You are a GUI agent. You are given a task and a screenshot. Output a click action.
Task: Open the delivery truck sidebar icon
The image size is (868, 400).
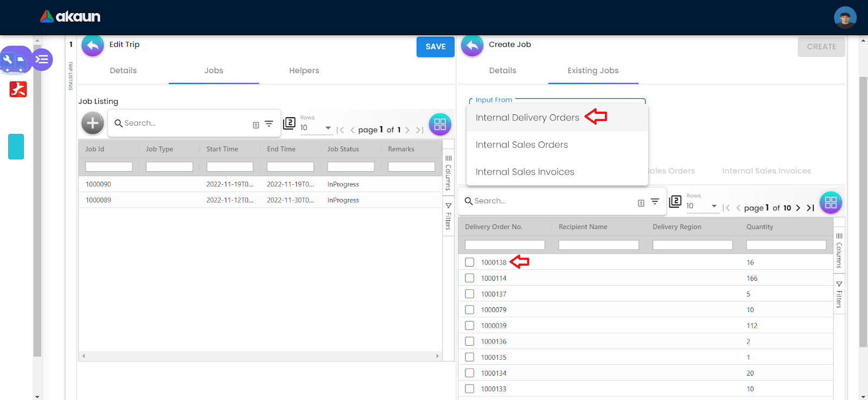pos(15,60)
